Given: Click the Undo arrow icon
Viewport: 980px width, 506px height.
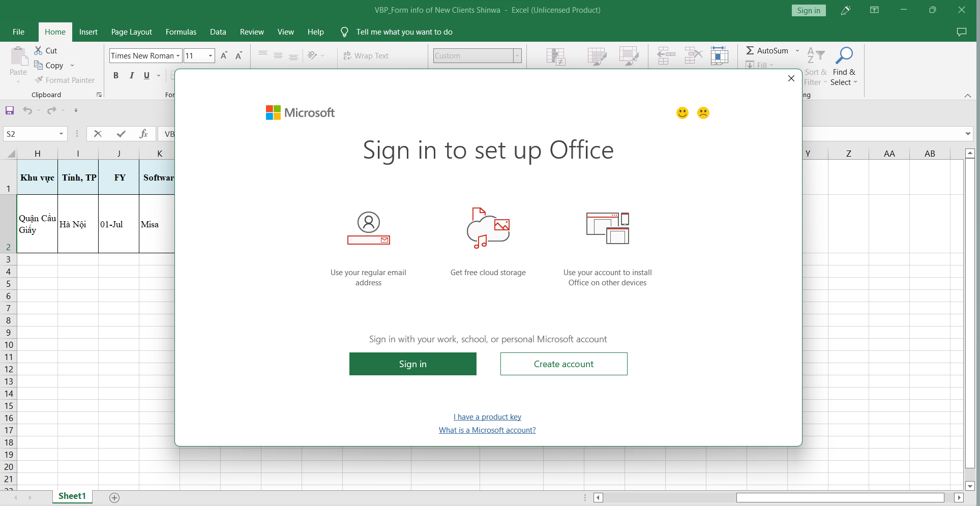Looking at the screenshot, I should pos(27,110).
